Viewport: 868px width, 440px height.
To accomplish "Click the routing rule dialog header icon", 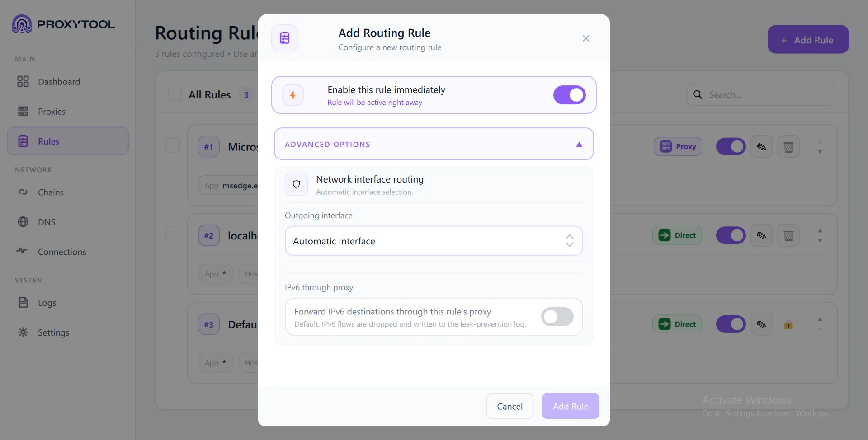I will (285, 38).
